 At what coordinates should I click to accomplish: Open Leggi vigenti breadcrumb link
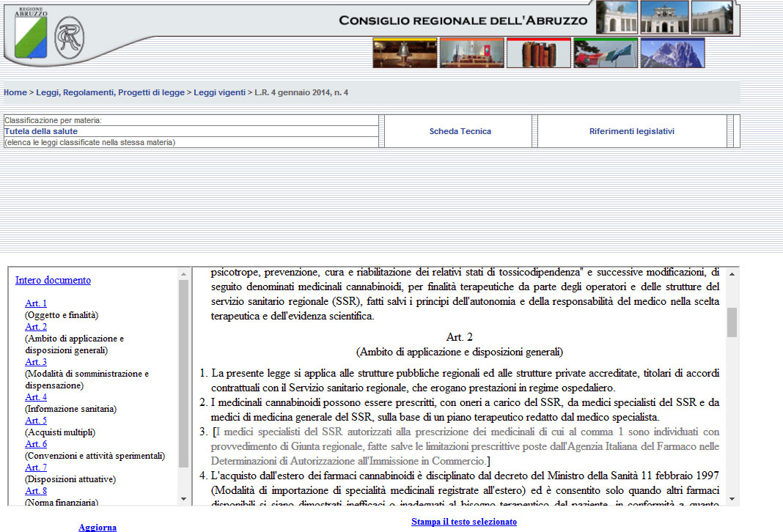click(x=220, y=93)
